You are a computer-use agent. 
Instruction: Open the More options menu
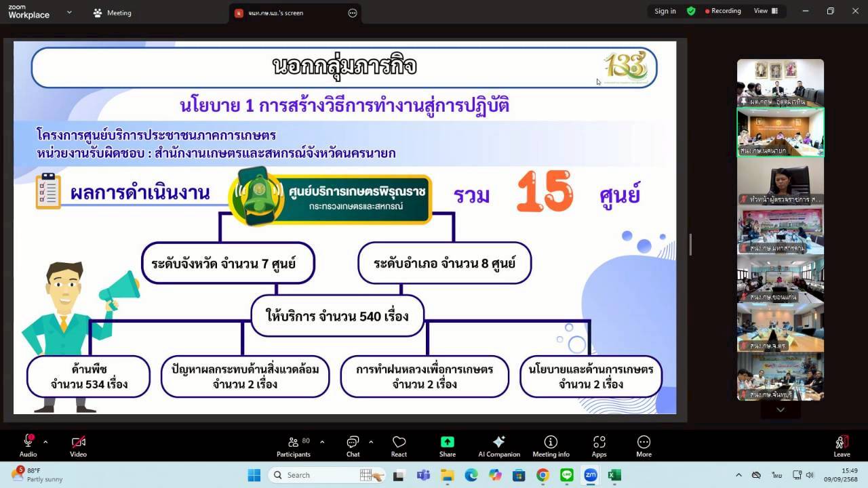pos(644,445)
